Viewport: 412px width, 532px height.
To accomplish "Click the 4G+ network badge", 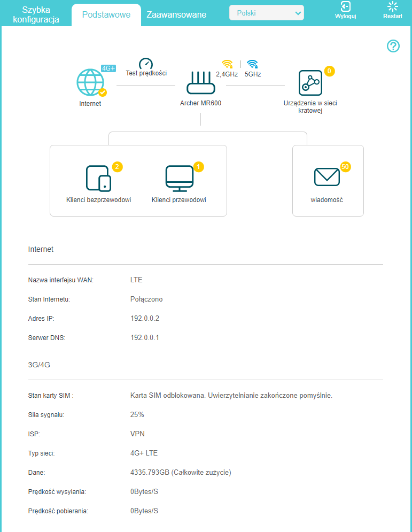I will [x=108, y=68].
